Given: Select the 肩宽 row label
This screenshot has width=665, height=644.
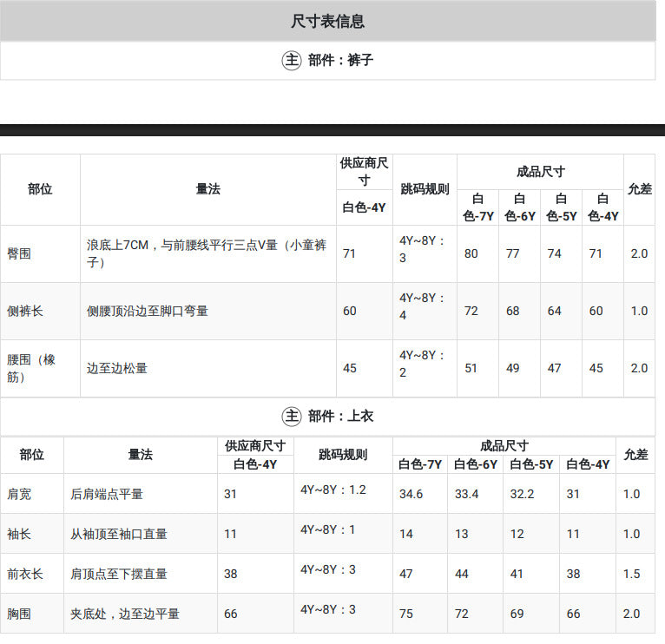Looking at the screenshot, I should (19, 494).
